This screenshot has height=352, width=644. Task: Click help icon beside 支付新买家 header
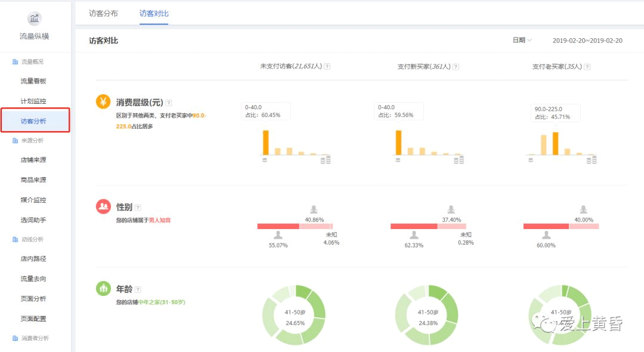(456, 67)
